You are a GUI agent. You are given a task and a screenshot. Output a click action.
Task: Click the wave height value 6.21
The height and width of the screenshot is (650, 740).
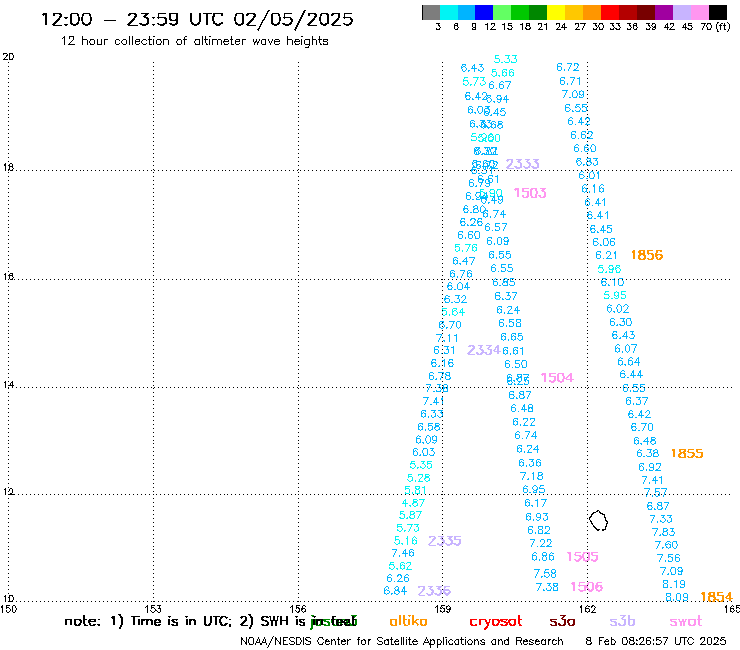pos(606,255)
